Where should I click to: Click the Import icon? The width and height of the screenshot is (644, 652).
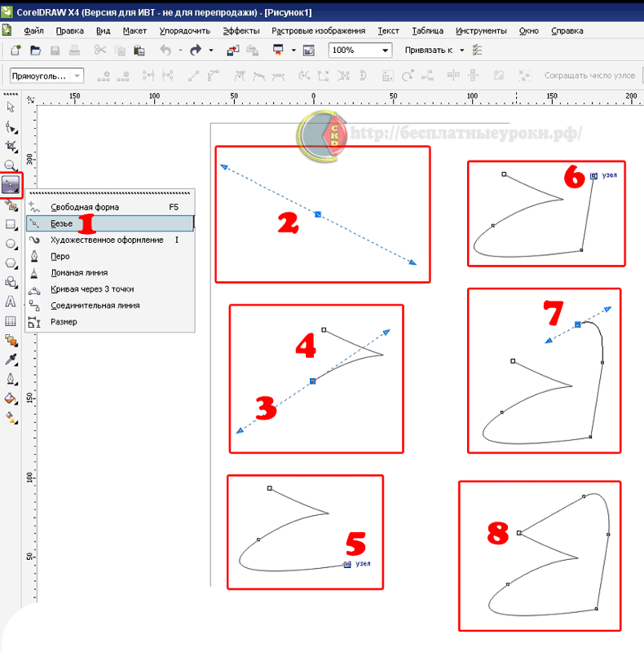point(233,51)
